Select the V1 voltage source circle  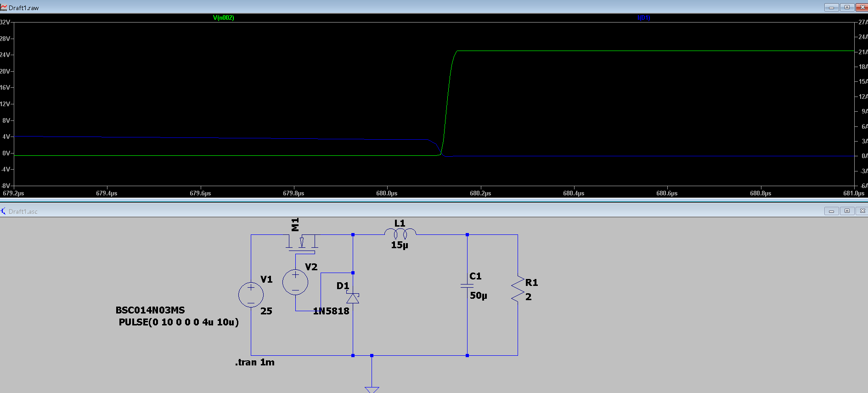(251, 295)
